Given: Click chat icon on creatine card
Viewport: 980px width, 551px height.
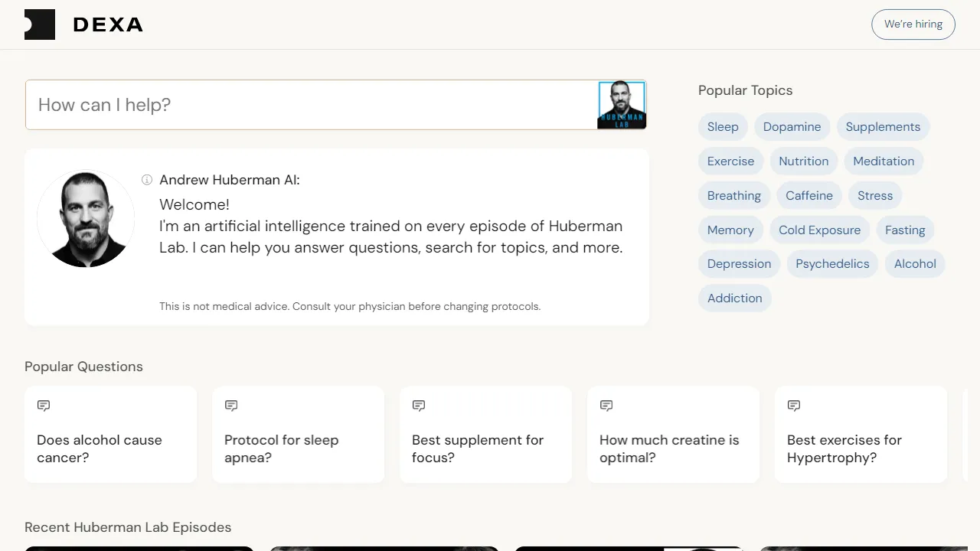Looking at the screenshot, I should [x=606, y=406].
